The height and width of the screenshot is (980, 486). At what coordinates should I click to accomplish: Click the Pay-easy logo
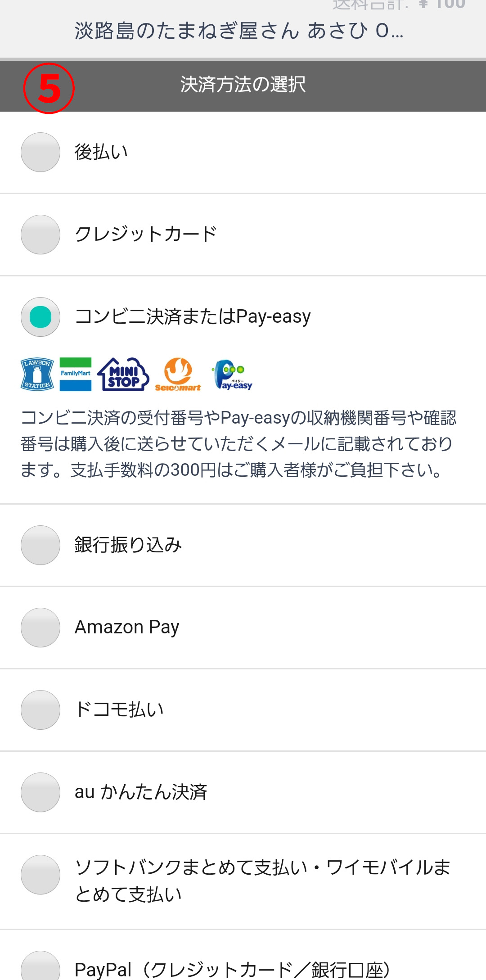[x=232, y=375]
